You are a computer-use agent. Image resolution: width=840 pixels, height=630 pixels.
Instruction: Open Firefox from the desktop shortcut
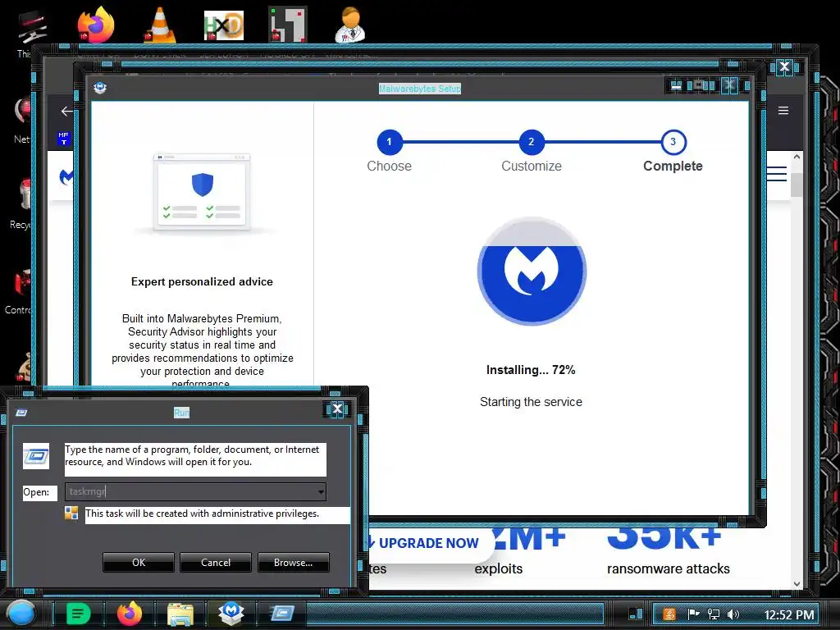click(96, 25)
